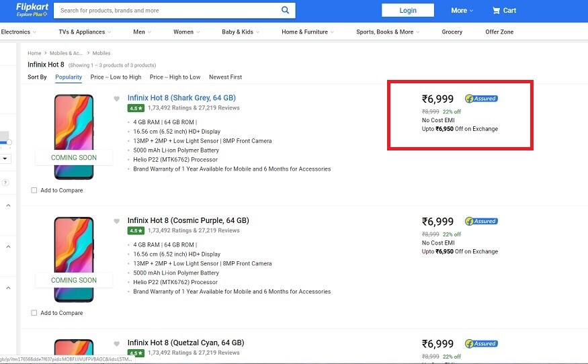588x364 pixels.
Task: Collapse the second sidebar filter section chevron
Action: [x=8, y=246]
